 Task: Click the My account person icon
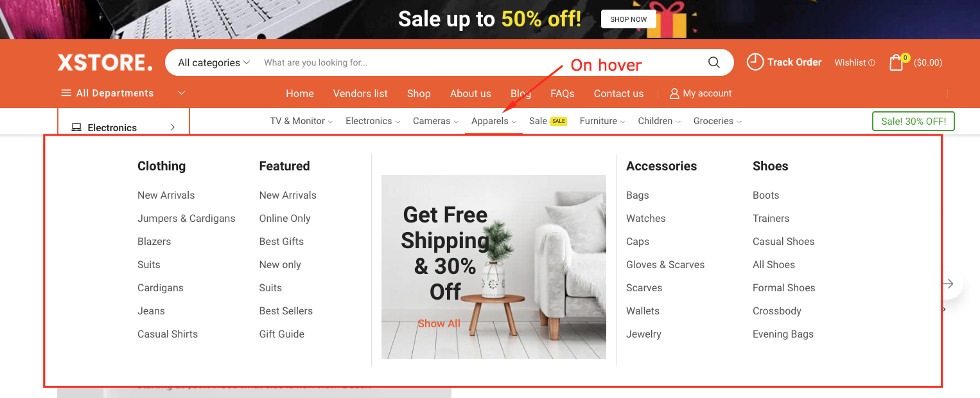pyautogui.click(x=674, y=94)
